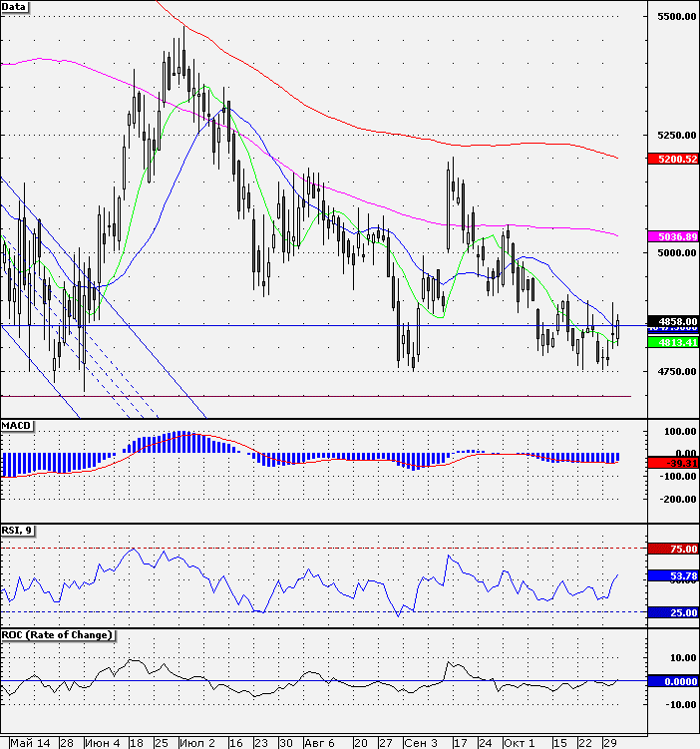Click the Сен 3 date marker
This screenshot has width=700, height=749.
point(420,743)
